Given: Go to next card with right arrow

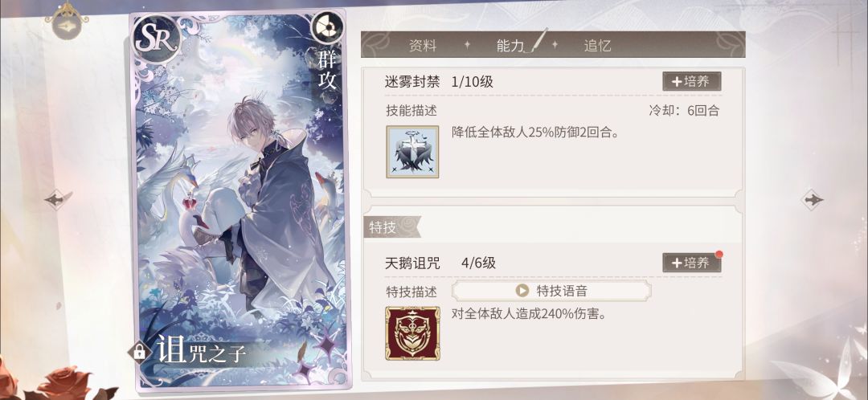Looking at the screenshot, I should coord(812,199).
